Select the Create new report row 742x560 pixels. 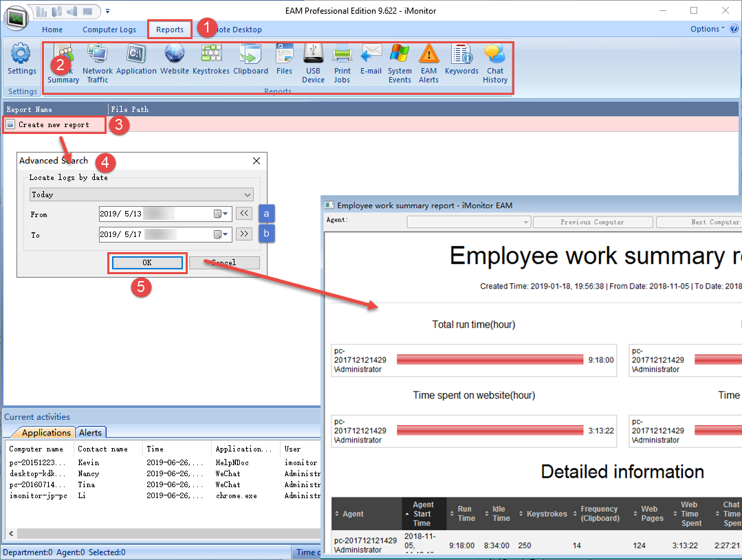point(371,125)
